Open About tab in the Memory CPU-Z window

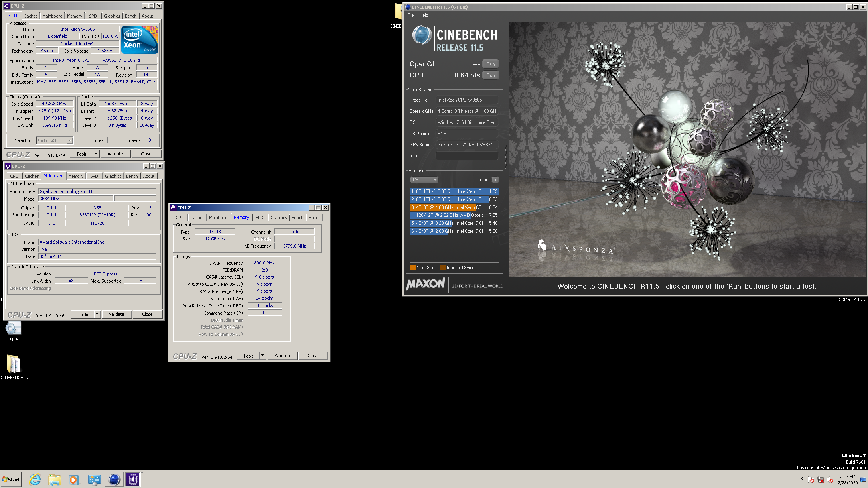coord(314,218)
